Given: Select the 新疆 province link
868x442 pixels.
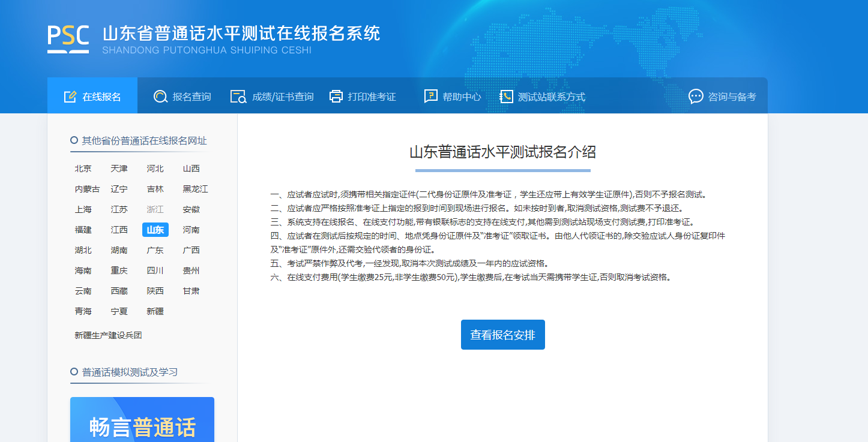Looking at the screenshot, I should tap(155, 311).
